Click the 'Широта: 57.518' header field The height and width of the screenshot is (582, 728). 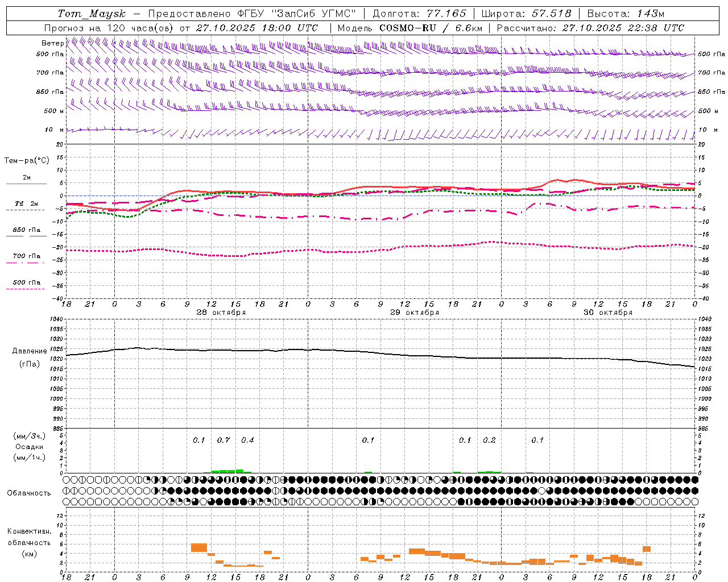[x=526, y=14]
